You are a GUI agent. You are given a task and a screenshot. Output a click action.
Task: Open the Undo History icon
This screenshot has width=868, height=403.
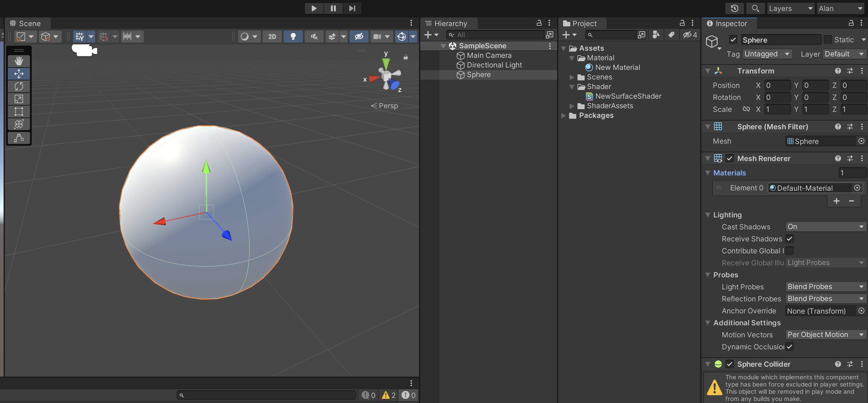pos(735,8)
